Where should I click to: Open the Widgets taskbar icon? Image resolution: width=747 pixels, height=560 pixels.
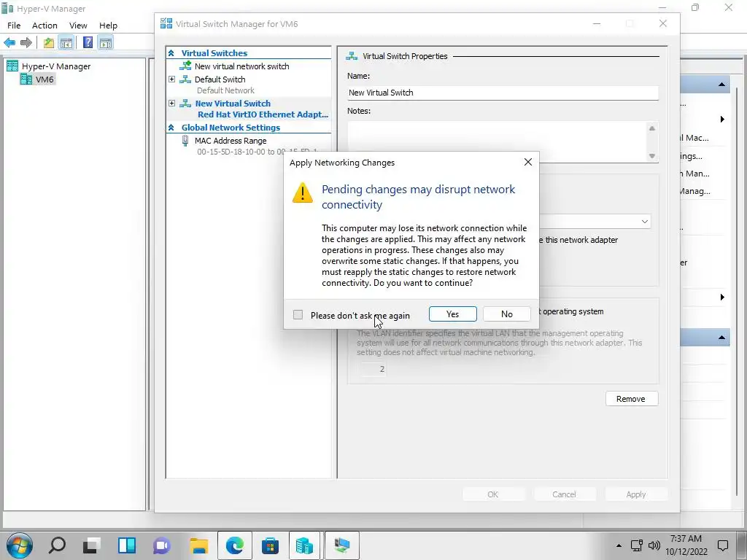[x=127, y=545]
